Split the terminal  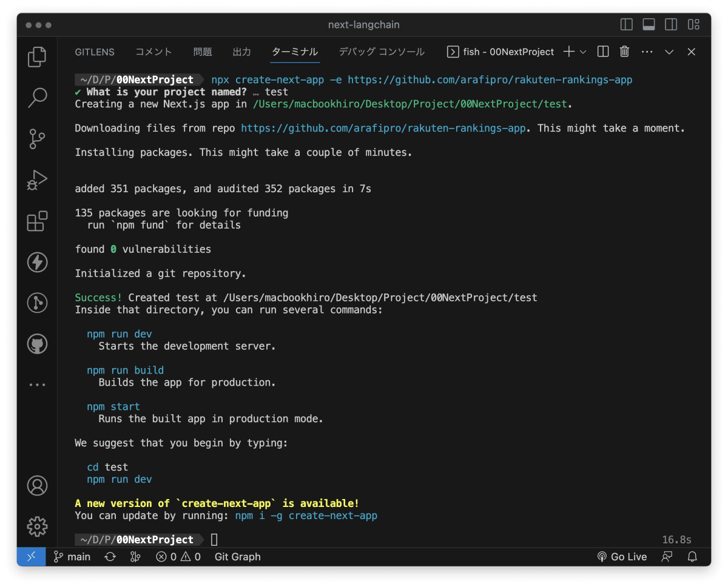click(x=603, y=52)
